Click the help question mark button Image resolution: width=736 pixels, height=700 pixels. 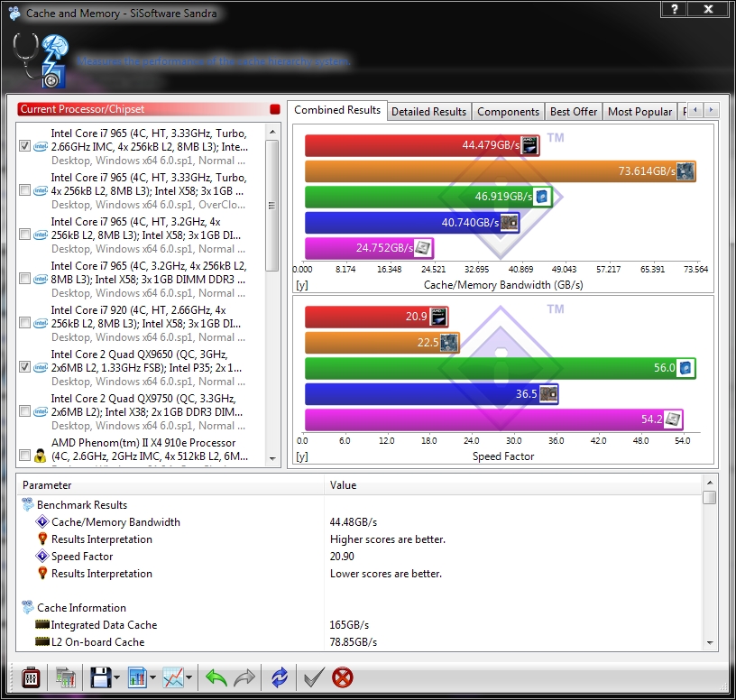(x=674, y=9)
